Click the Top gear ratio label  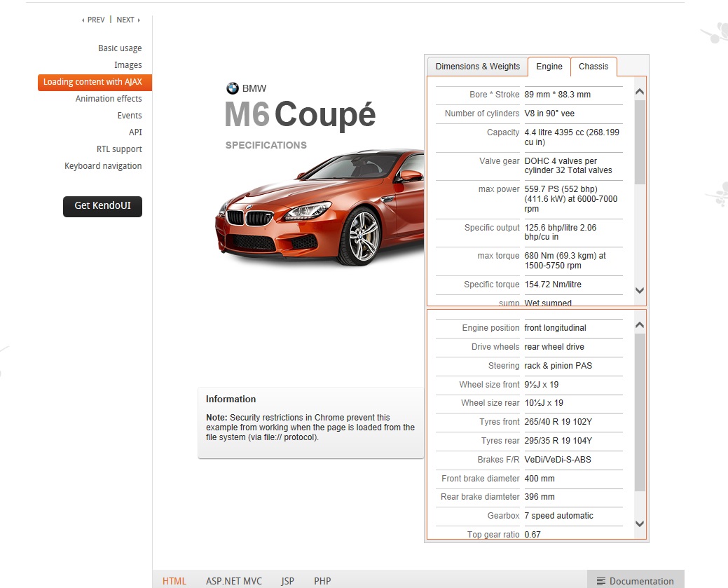[x=493, y=535]
